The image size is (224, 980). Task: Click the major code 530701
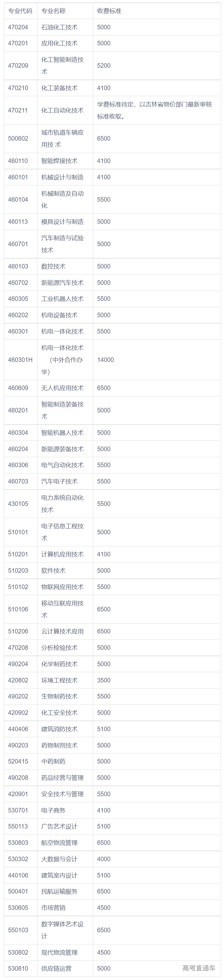18,810
